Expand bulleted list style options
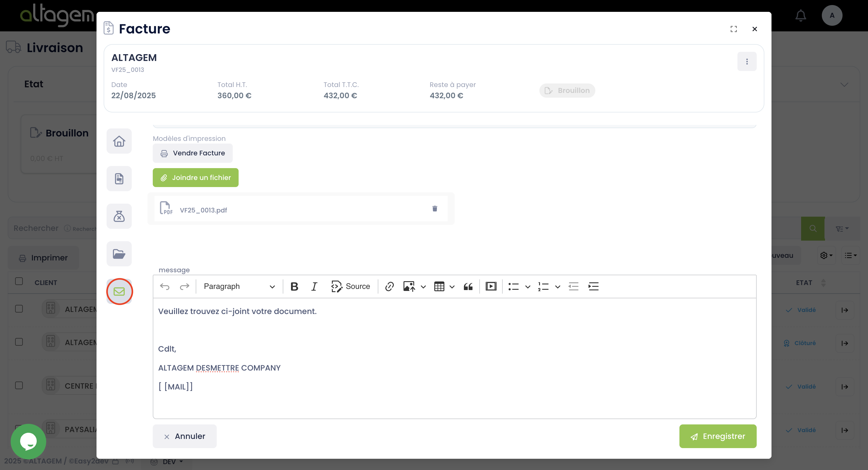This screenshot has width=868, height=470. click(x=528, y=287)
